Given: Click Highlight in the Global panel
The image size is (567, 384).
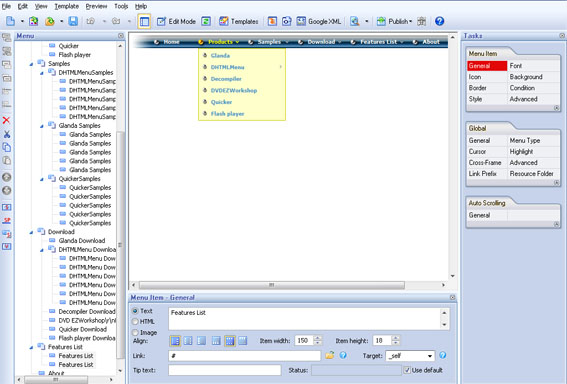Looking at the screenshot, I should (x=521, y=152).
